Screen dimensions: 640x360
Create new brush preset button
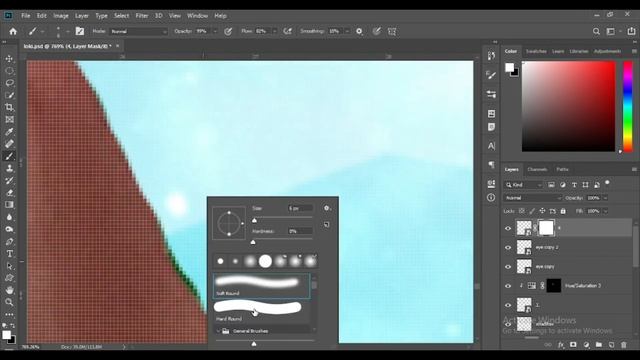click(x=327, y=224)
